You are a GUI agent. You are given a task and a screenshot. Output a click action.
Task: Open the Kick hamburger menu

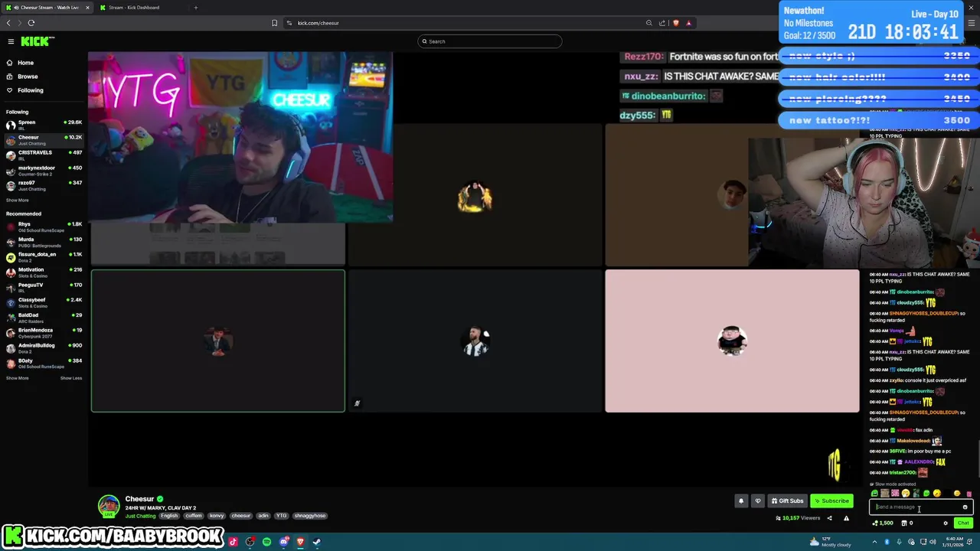click(x=11, y=41)
